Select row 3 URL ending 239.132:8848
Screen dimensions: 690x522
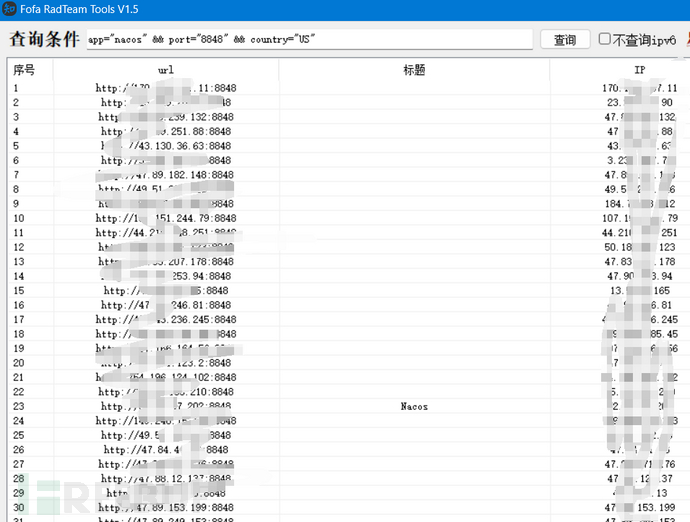[x=166, y=117]
